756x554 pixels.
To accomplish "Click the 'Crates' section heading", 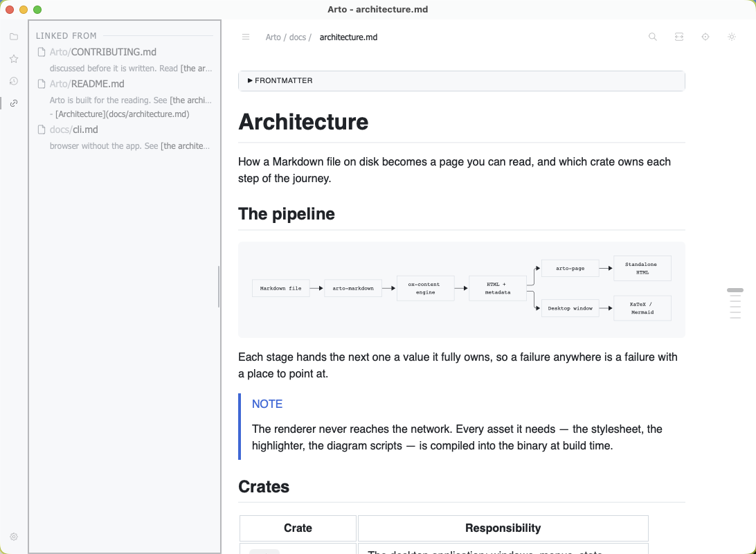I will (x=264, y=487).
